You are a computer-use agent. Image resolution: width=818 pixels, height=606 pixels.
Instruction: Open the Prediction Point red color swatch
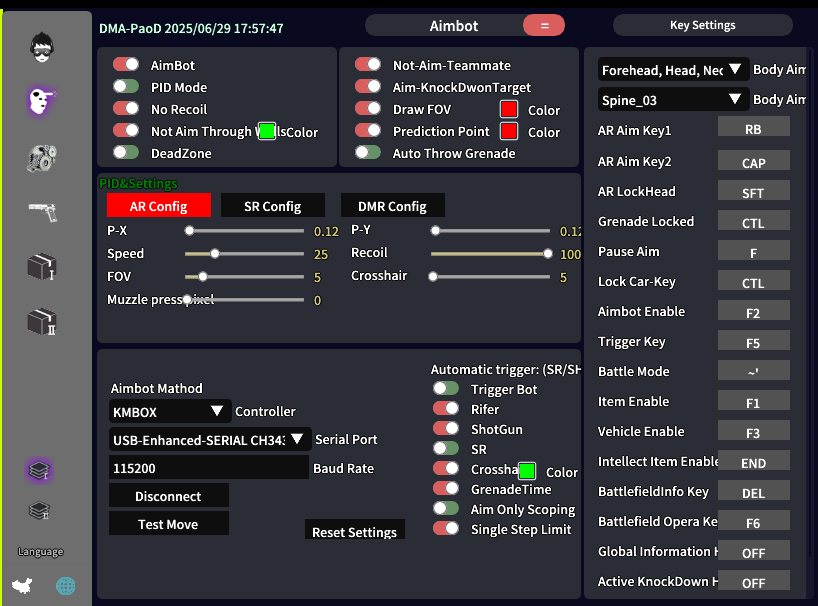tap(509, 131)
